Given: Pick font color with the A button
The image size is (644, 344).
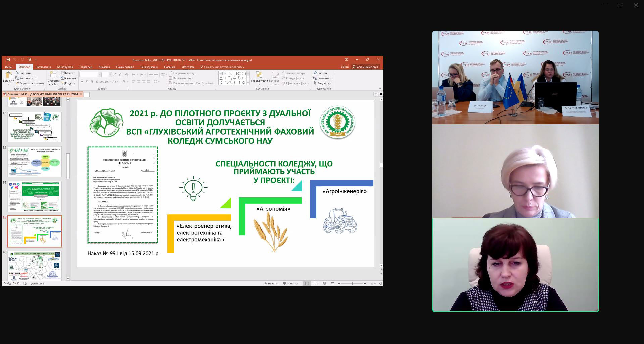Looking at the screenshot, I should (x=125, y=82).
